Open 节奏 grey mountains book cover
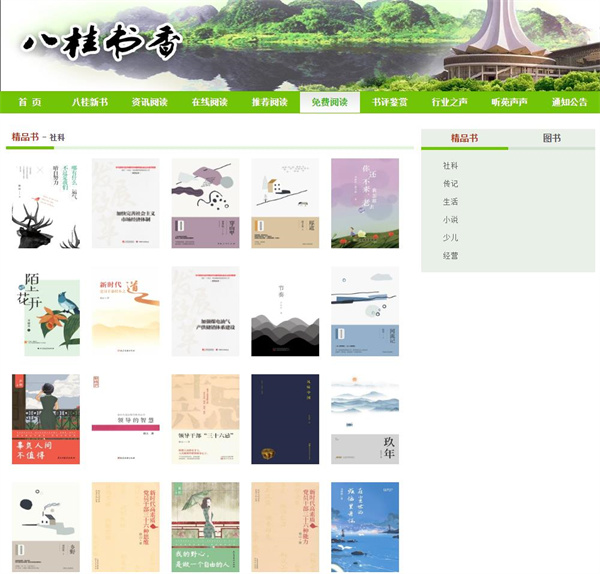600x574 pixels. point(285,311)
